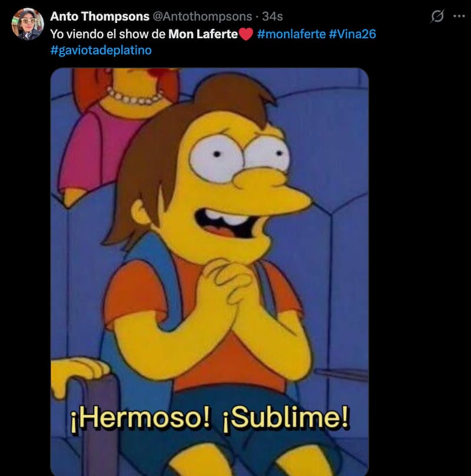471x476 pixels.
Task: Open the Anto Thompsons display name
Action: click(x=100, y=16)
